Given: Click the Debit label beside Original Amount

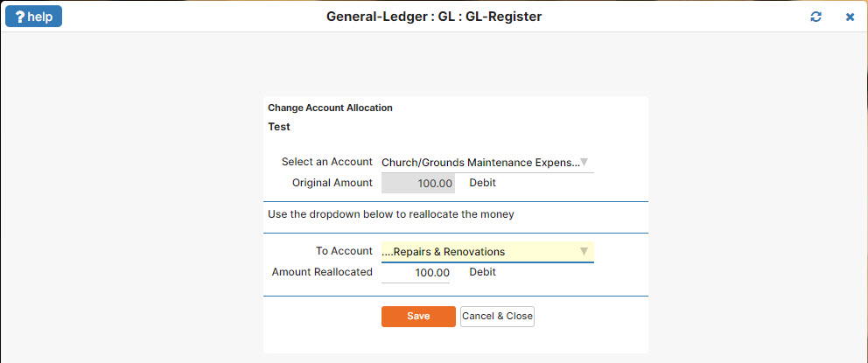Looking at the screenshot, I should [483, 184].
